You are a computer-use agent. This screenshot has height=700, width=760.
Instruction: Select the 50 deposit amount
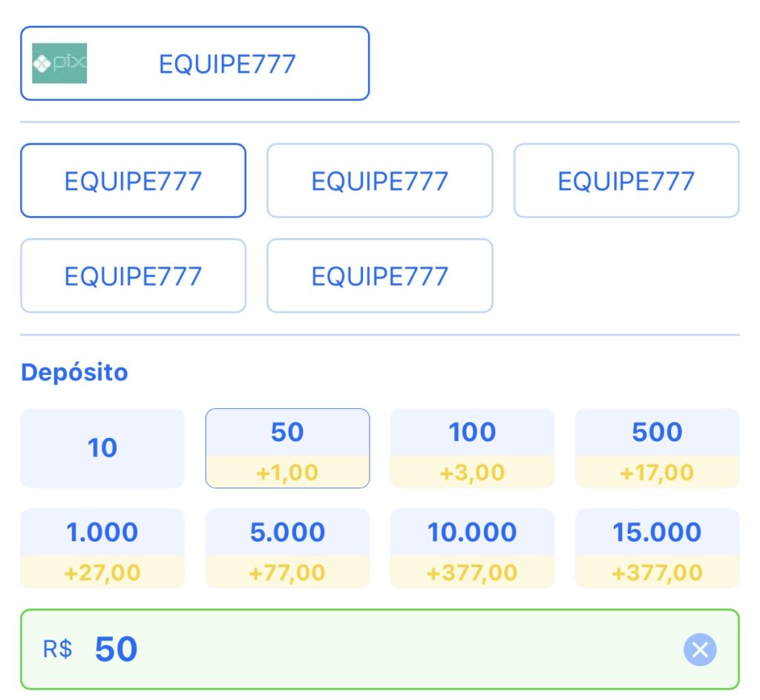(287, 448)
